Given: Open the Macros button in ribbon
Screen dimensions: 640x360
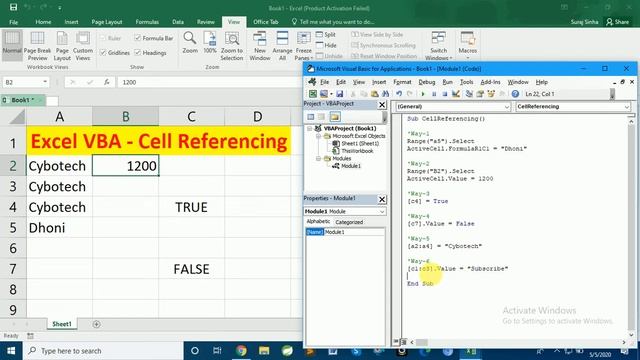Looking at the screenshot, I should coord(467,44).
